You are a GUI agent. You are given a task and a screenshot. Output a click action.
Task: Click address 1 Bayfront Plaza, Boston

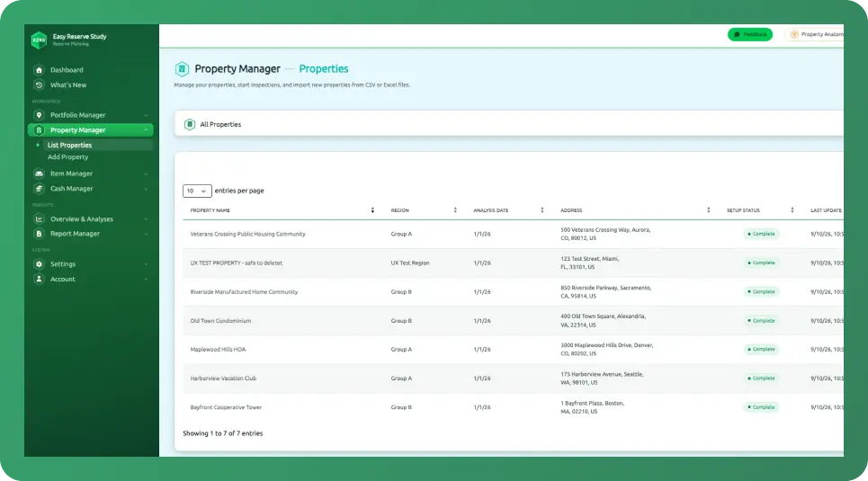(x=593, y=407)
